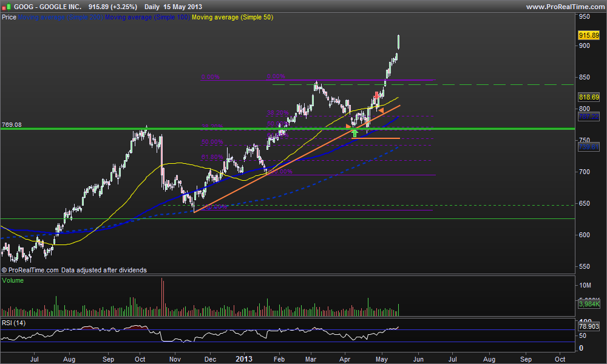This screenshot has width=607, height=364.
Task: Click the 915.89 (+3.25%) quote text
Action: [113, 7]
